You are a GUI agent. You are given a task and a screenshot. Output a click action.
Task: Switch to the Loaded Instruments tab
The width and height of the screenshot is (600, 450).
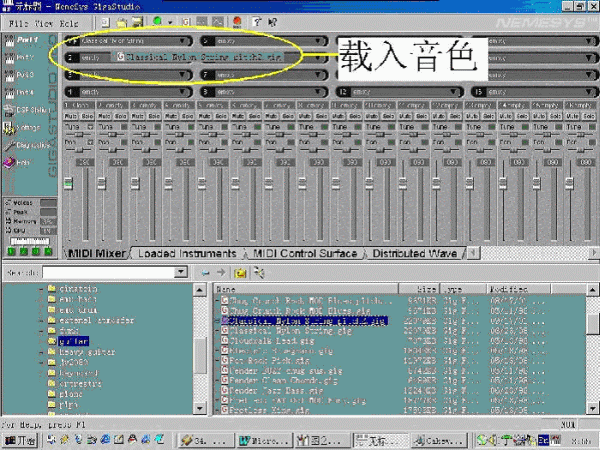point(187,254)
